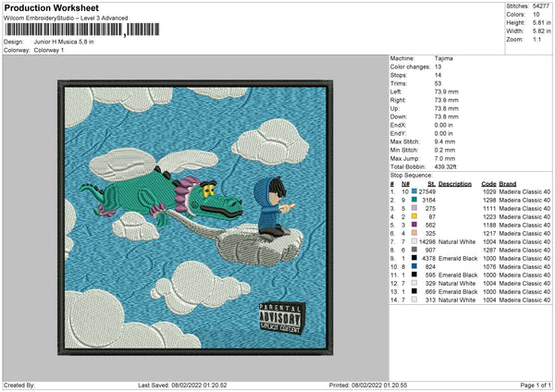Click the Min Stitch value 0.2 mm

(445, 150)
